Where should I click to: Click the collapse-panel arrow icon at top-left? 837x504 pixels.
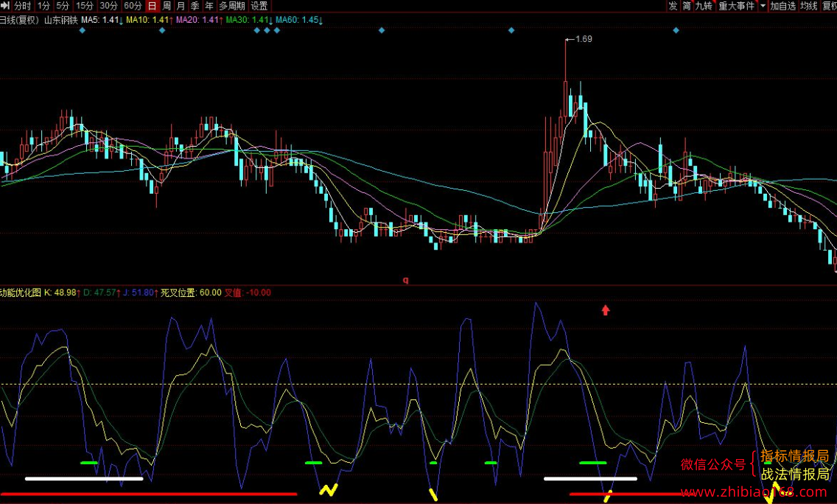[x=5, y=6]
